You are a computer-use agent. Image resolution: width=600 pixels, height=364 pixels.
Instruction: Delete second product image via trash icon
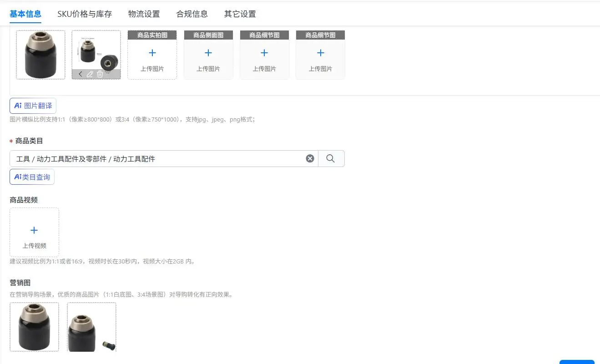pos(100,74)
